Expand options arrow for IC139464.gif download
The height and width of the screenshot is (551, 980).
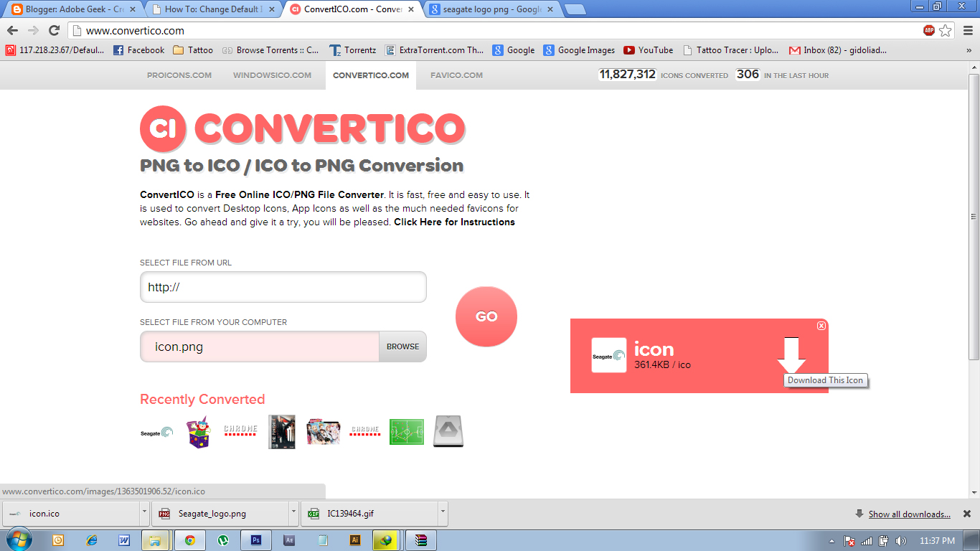pyautogui.click(x=443, y=514)
